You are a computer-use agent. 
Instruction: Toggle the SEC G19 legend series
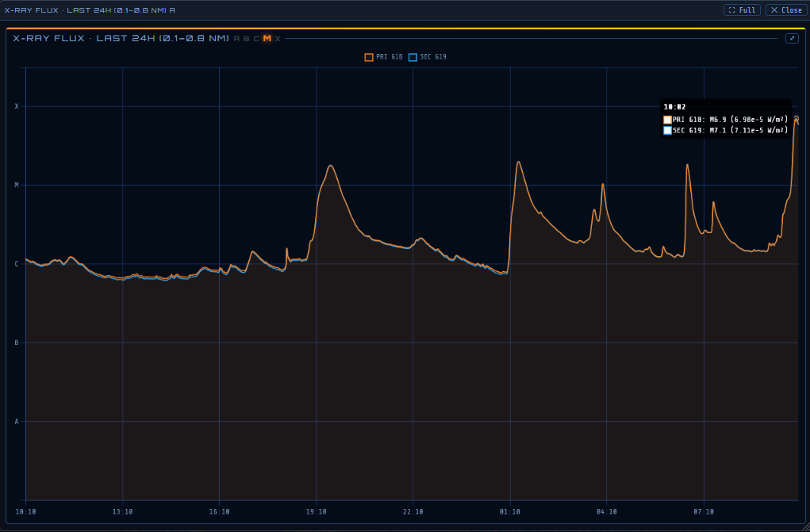[x=427, y=57]
